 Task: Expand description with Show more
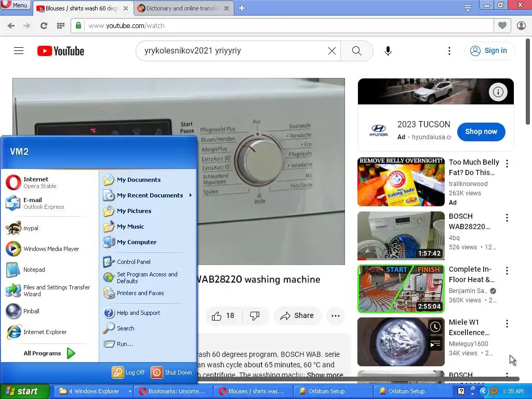pos(325,375)
